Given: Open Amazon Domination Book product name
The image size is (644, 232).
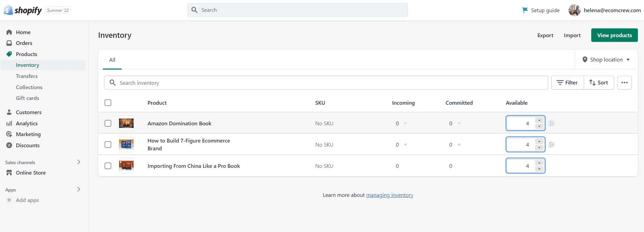Looking at the screenshot, I should tap(179, 123).
